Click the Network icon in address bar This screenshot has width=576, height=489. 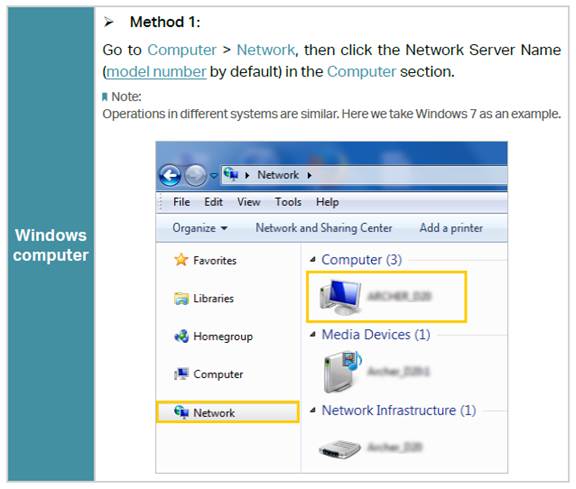click(x=231, y=174)
